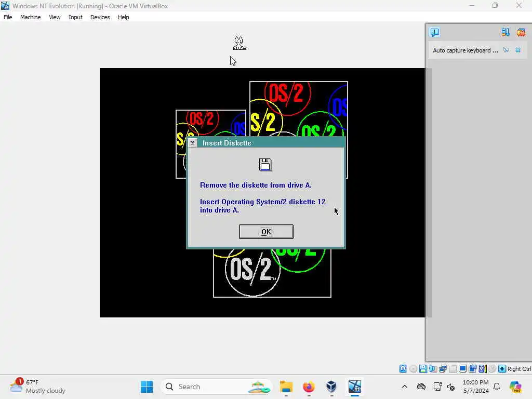Dismiss the Auto capture keyboard notification
This screenshot has height=399, width=532.
[518, 50]
